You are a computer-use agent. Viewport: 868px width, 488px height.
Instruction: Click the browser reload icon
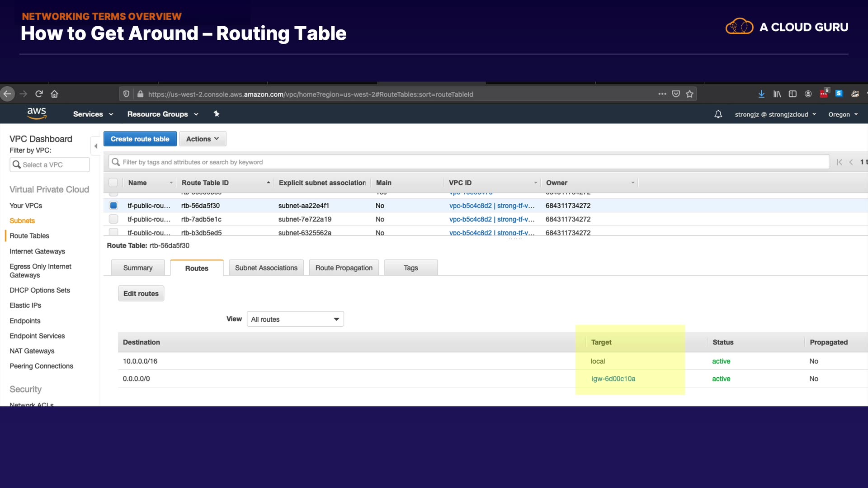click(39, 94)
